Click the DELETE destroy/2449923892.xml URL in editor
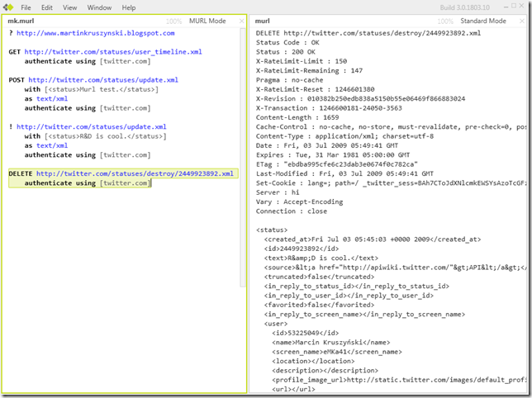 (x=135, y=173)
